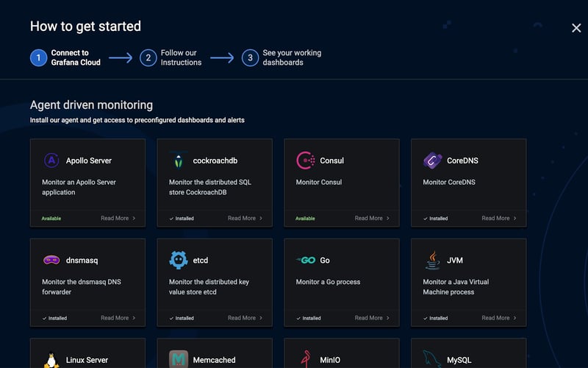Click Follow our instructions step label
Viewport: 588px width, 368px height.
coord(181,57)
